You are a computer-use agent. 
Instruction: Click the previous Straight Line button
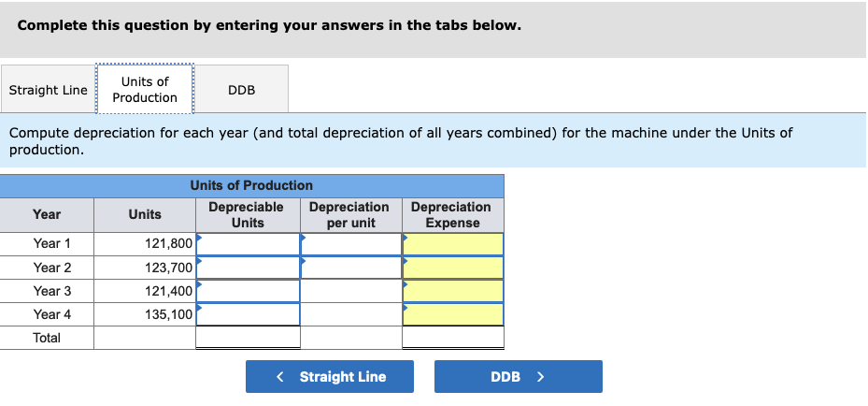click(x=330, y=377)
